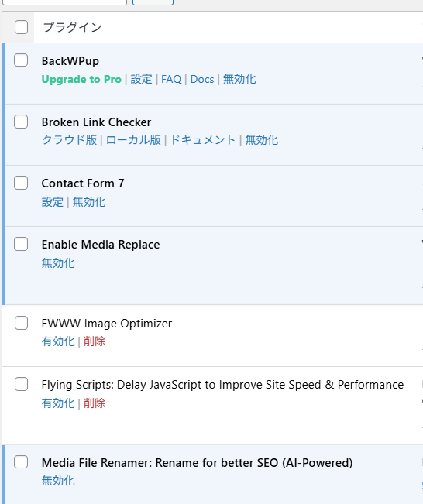Tick the select-all checkbox beside プラグイン header
This screenshot has width=423, height=504.
[21, 27]
